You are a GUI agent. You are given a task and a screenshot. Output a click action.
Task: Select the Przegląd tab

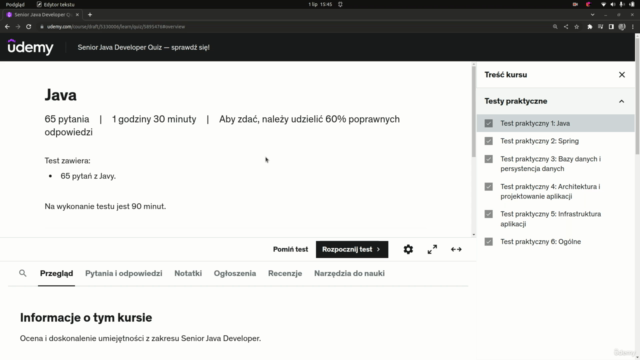(x=56, y=273)
